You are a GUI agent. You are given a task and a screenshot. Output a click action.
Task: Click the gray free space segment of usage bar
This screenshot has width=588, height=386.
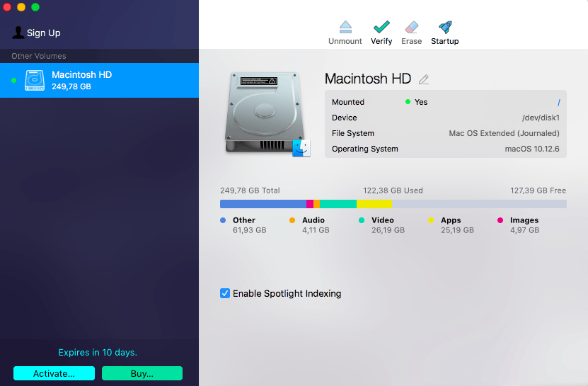click(479, 204)
